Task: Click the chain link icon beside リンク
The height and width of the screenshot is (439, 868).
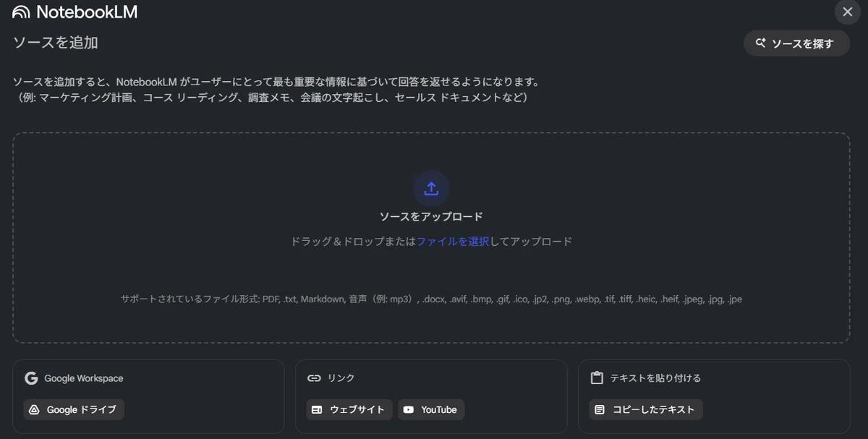Action: pos(314,378)
